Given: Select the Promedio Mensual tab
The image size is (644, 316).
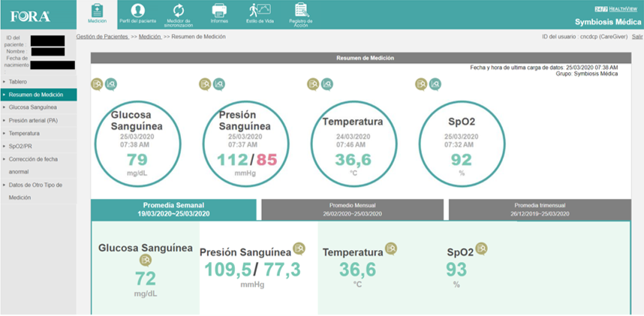Looking at the screenshot, I should click(351, 209).
